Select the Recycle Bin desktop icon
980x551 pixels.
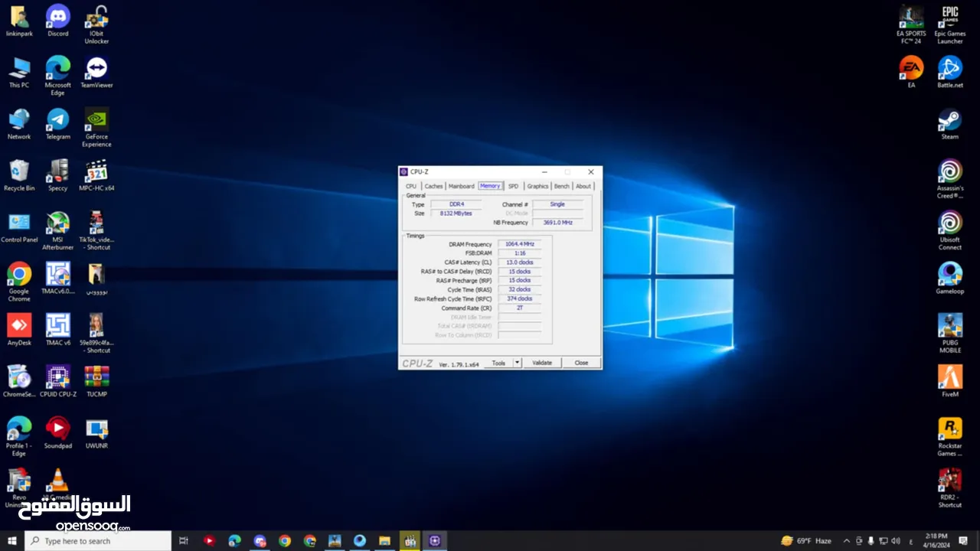19,175
